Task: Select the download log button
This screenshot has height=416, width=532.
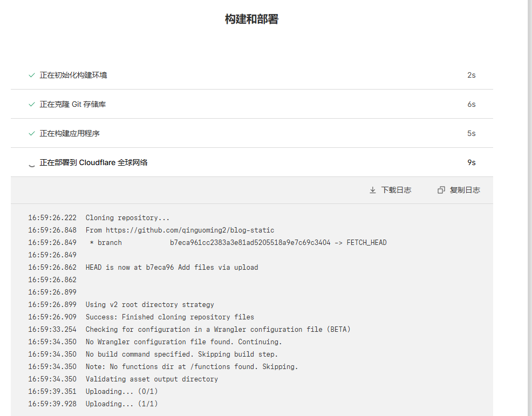Action: [x=390, y=190]
